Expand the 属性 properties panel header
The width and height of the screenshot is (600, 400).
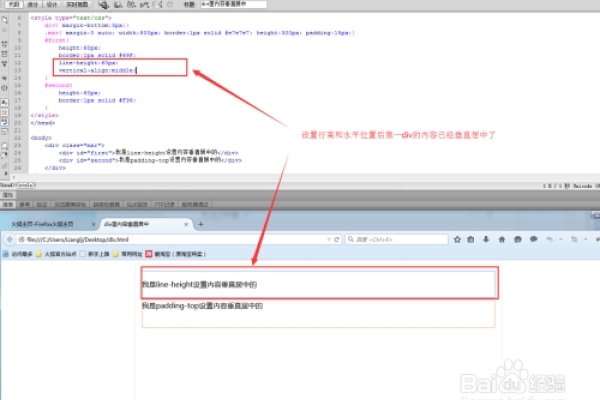pos(8,197)
